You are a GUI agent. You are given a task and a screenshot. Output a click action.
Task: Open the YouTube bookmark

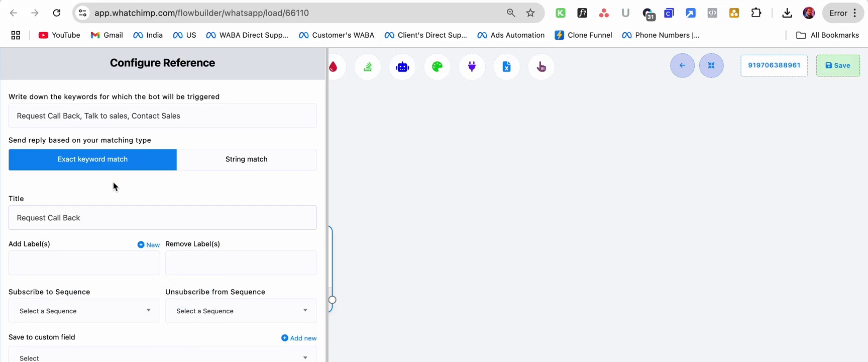pyautogui.click(x=59, y=35)
